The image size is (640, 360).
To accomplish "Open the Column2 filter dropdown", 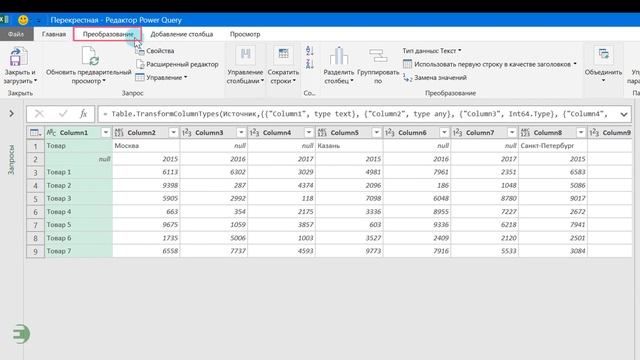I will [x=173, y=132].
